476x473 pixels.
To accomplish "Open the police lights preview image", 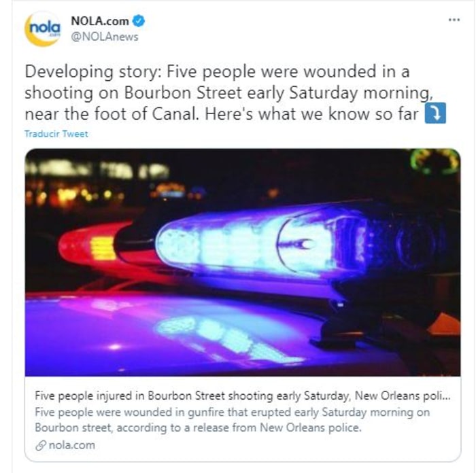I will point(243,262).
